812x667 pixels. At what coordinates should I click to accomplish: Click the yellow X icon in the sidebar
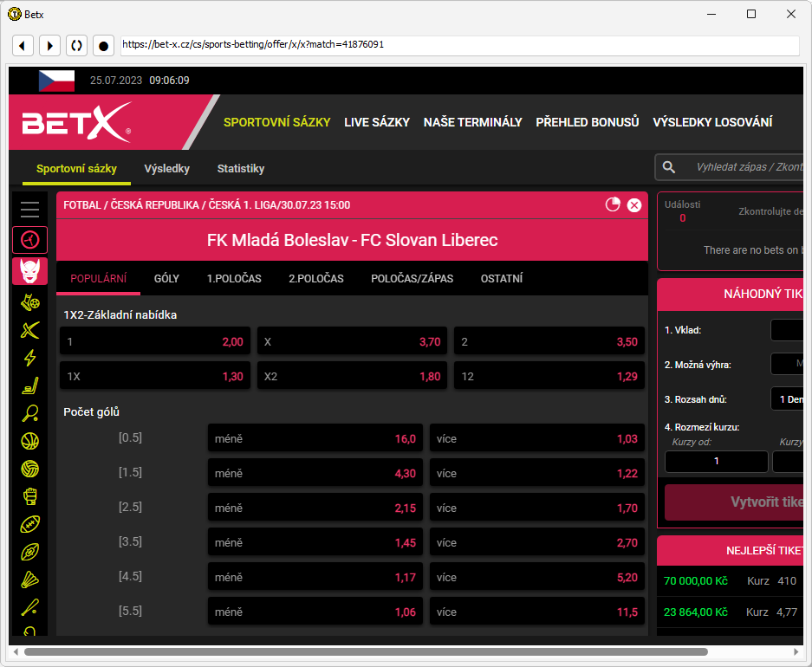30,330
